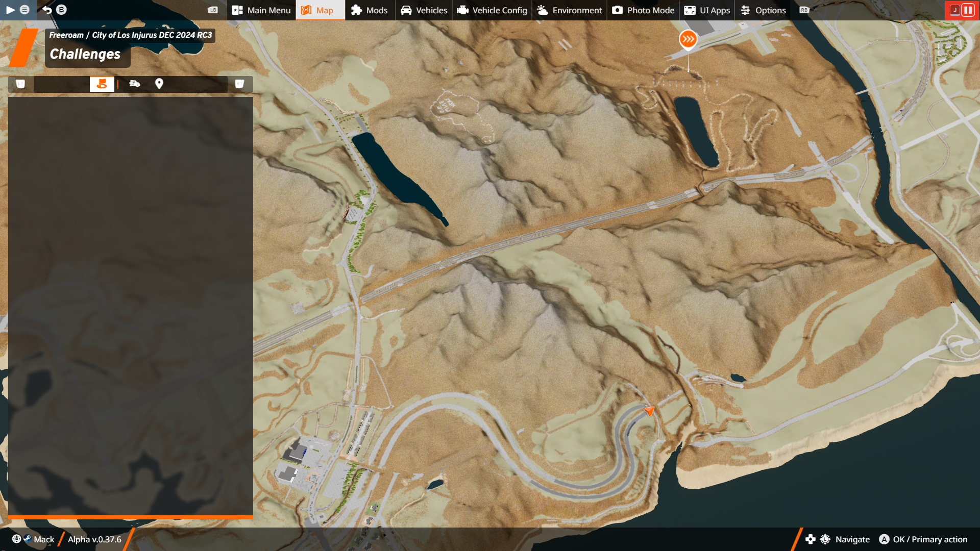Click the orange player arrow on map
This screenshot has width=980, height=551.
(x=649, y=411)
